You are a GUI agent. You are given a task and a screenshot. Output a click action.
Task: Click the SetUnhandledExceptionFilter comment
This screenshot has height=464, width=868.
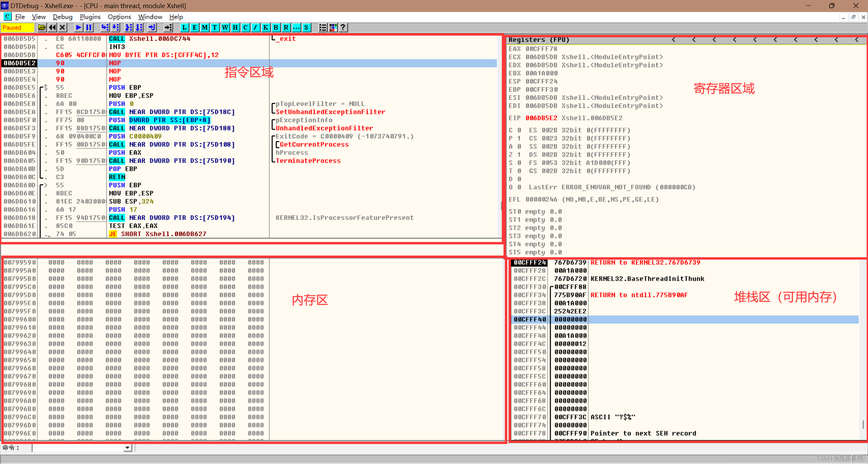coord(330,112)
